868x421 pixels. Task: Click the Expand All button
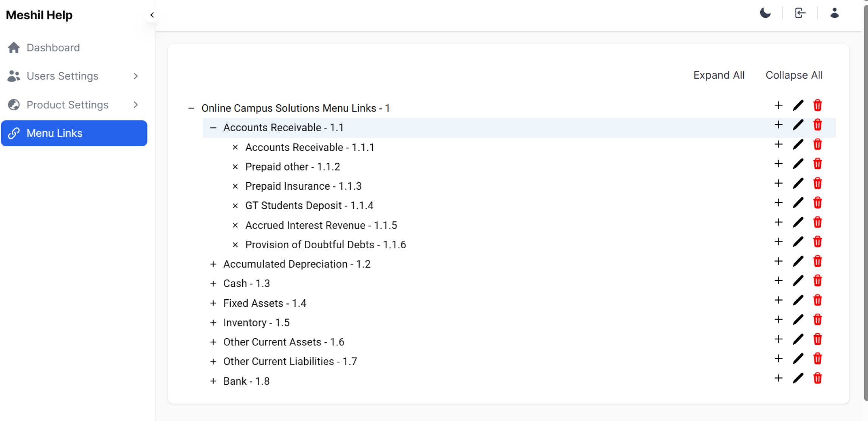(719, 75)
